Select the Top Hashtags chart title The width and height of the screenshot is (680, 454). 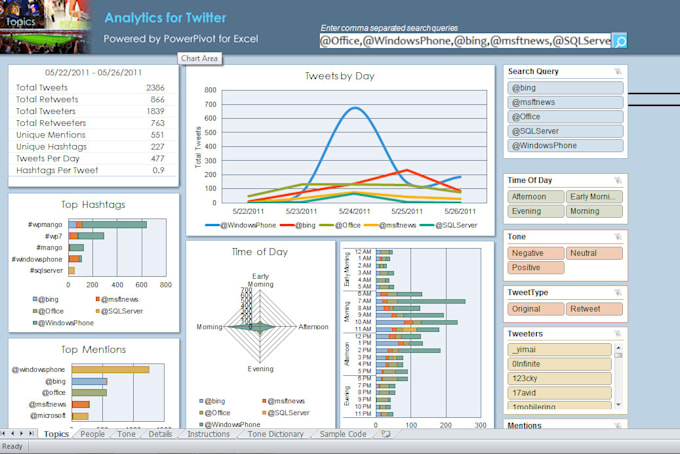point(93,205)
